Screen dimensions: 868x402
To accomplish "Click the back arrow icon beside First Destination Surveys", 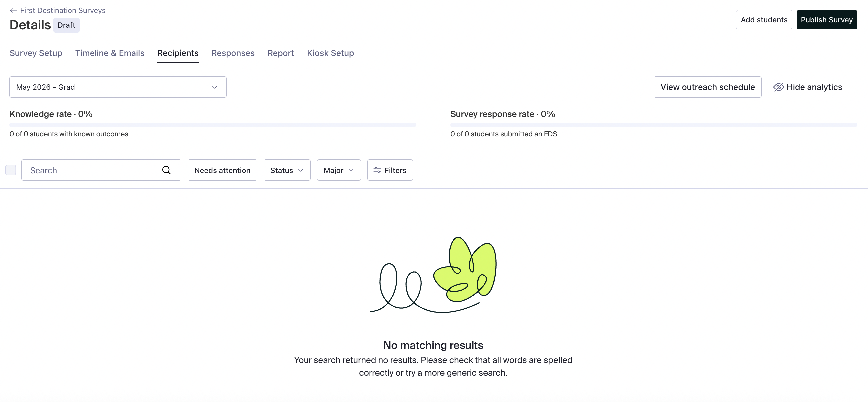I will tap(13, 10).
